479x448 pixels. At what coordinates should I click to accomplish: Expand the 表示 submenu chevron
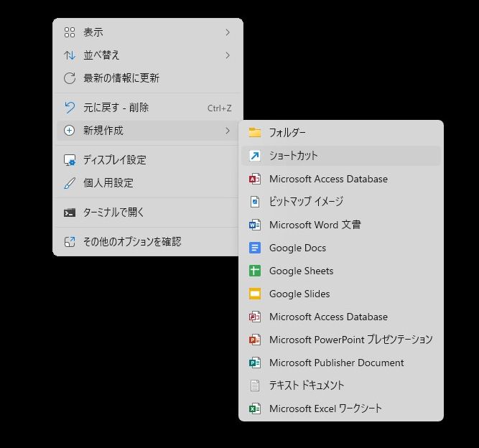pyautogui.click(x=228, y=32)
